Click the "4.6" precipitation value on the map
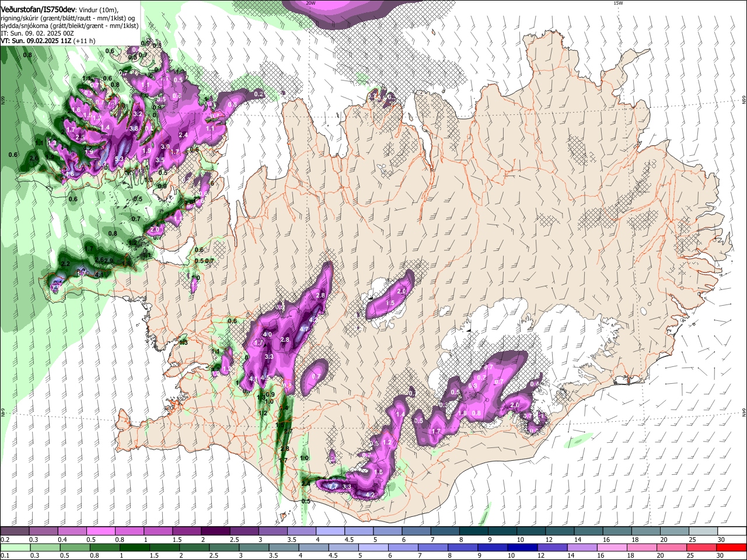The image size is (747, 560). [69, 174]
